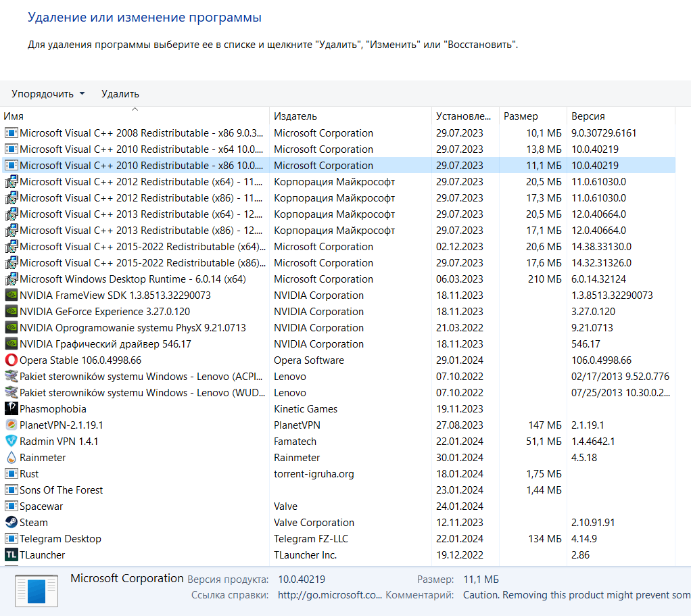Select the TLauncher entry name
The height and width of the screenshot is (616, 691).
(43, 555)
